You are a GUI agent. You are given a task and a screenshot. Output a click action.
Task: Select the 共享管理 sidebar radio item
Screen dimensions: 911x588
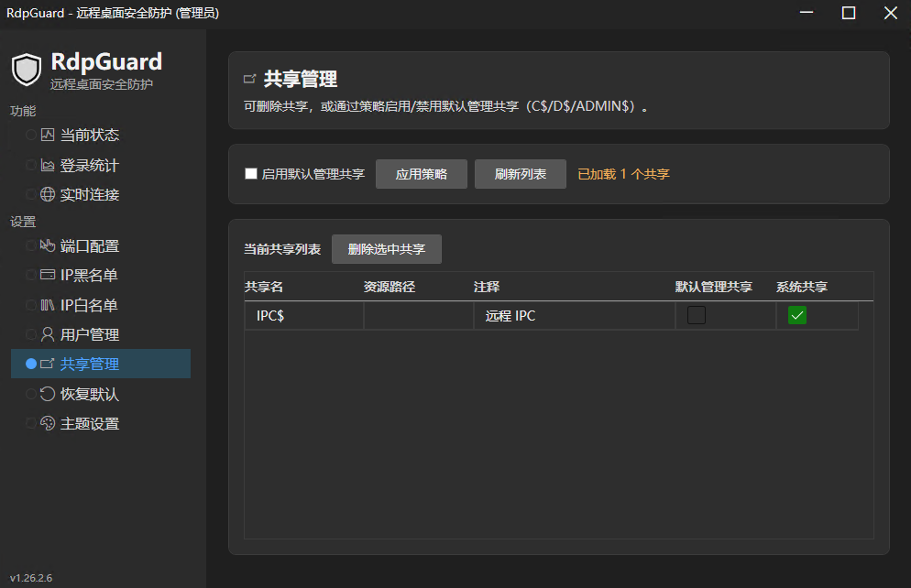click(101, 364)
